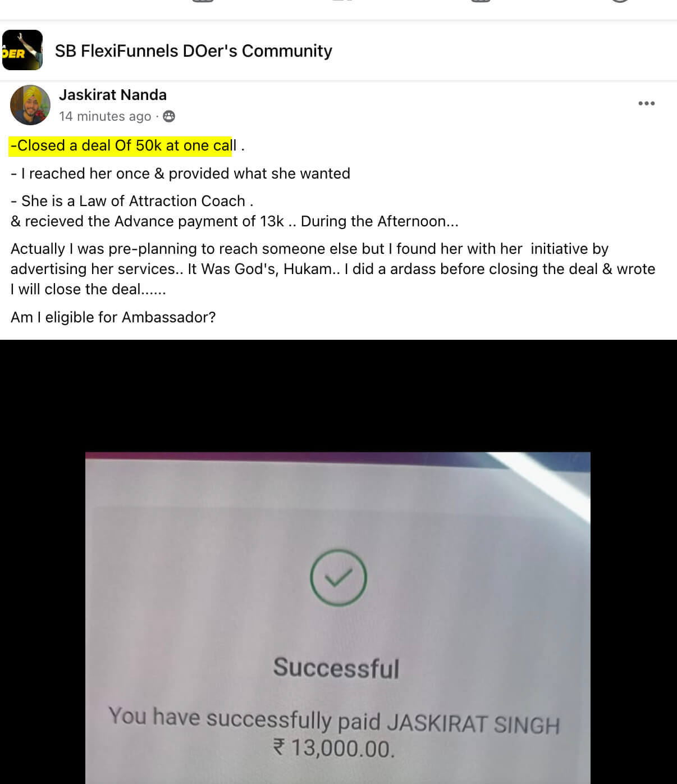Click the black area above the payment photo
Viewport: 677px width, 784px height.
[339, 395]
